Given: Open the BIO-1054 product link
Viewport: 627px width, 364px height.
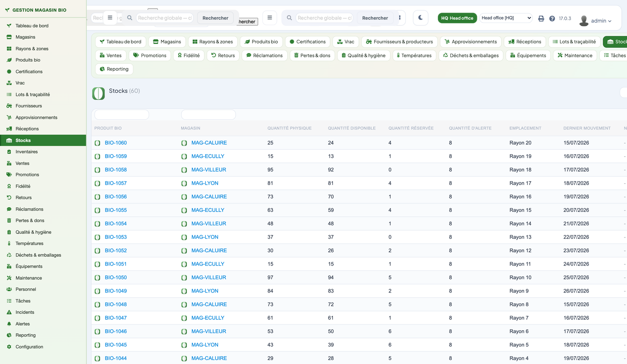Looking at the screenshot, I should click(116, 224).
